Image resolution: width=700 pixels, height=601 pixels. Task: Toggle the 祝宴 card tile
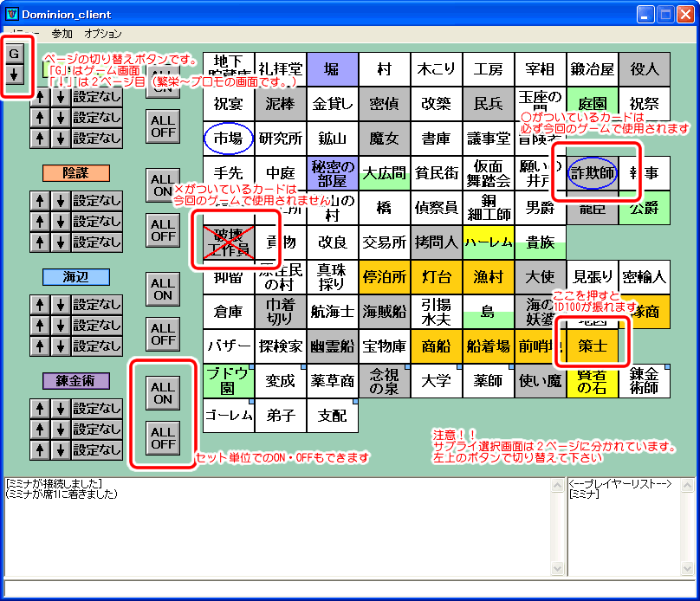tap(228, 104)
